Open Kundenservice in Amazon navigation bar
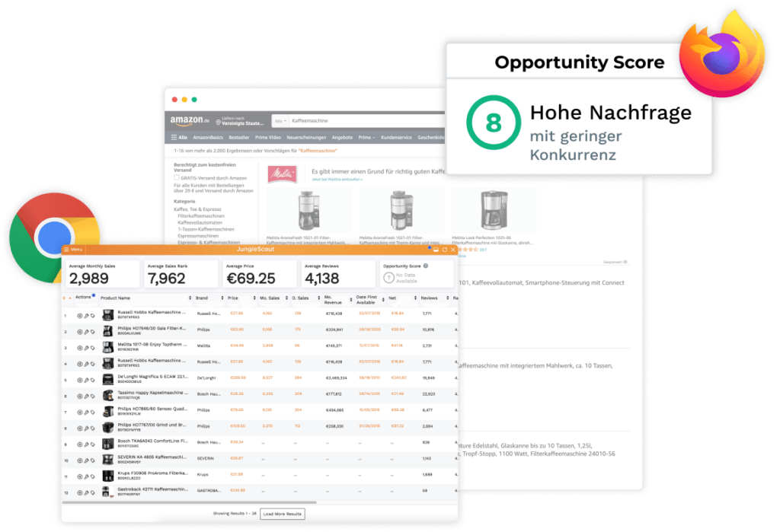780x532 pixels. (x=396, y=137)
